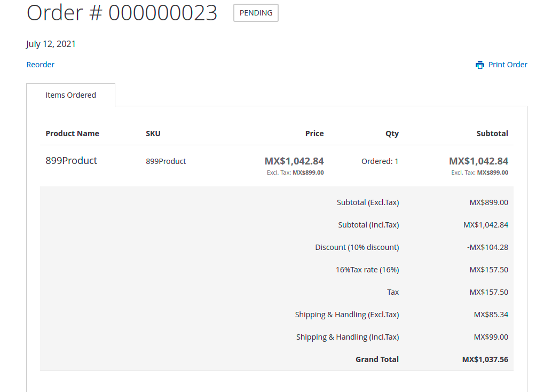Screen dimensions: 544x392
Task: Click the Discount (10% discount) label
Action: point(357,247)
